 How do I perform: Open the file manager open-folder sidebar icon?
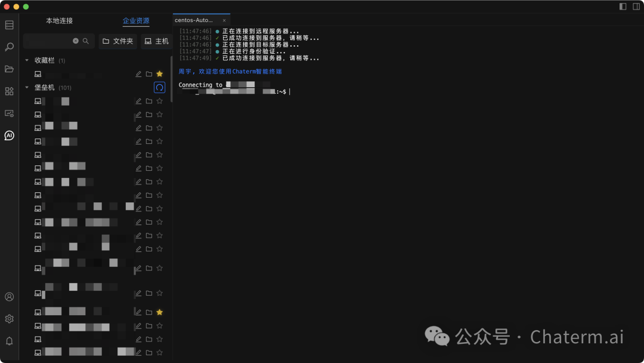click(9, 69)
